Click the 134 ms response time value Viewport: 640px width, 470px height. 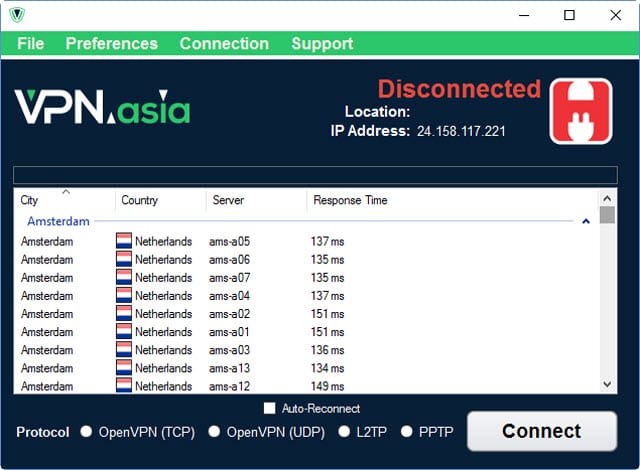(327, 368)
